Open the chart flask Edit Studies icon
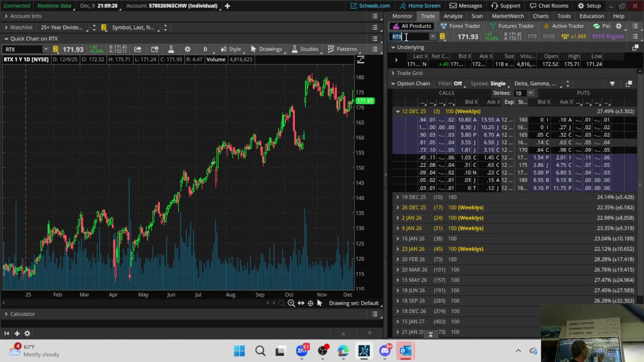644x362 pixels. click(171, 49)
